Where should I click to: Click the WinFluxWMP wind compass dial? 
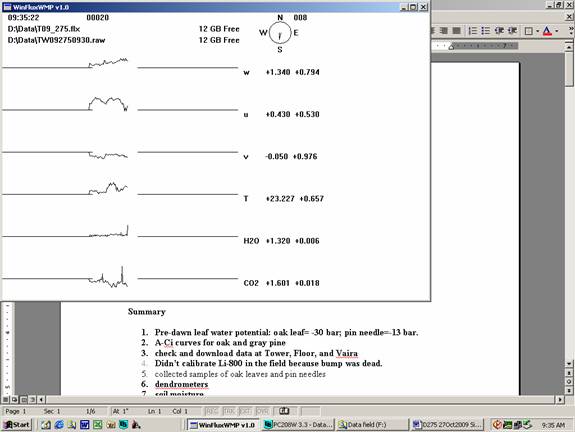coord(280,33)
